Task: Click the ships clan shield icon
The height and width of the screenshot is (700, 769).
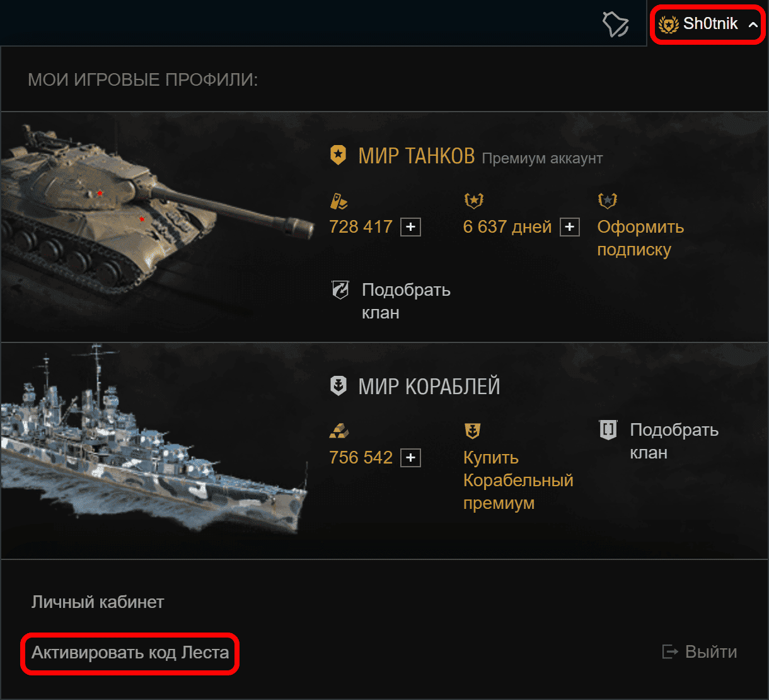Action: (x=608, y=431)
